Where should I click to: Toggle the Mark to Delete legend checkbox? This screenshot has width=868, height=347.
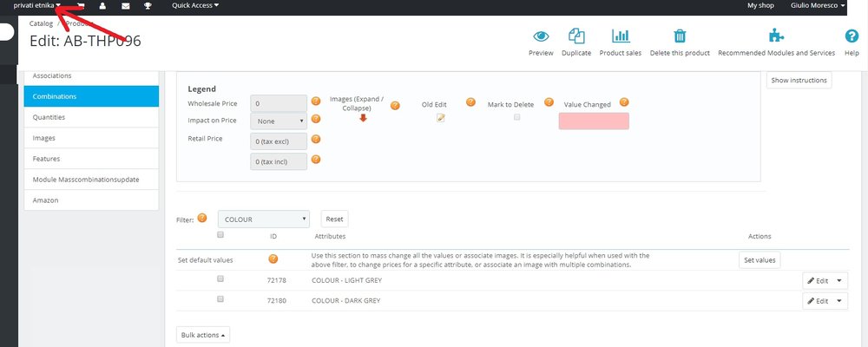pos(517,117)
